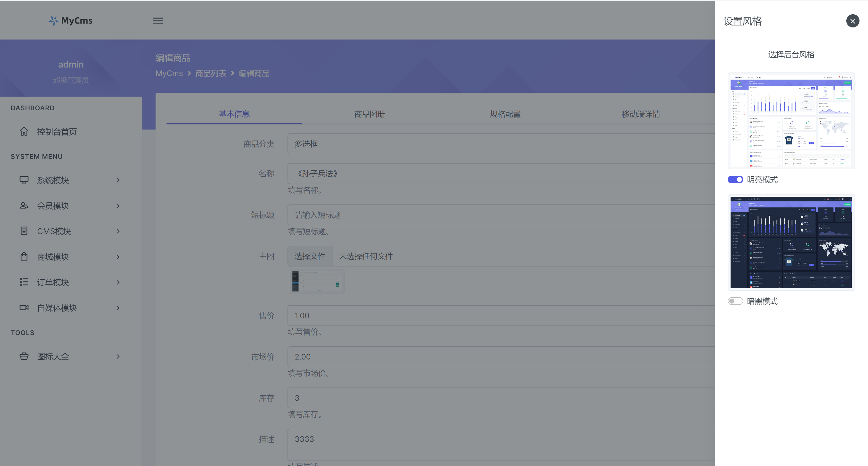Click the 售价 input field
The height and width of the screenshot is (466, 868).
coord(501,315)
